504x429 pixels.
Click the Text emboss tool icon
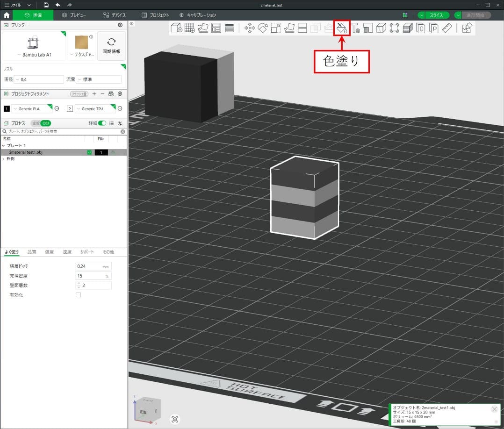tap(355, 28)
